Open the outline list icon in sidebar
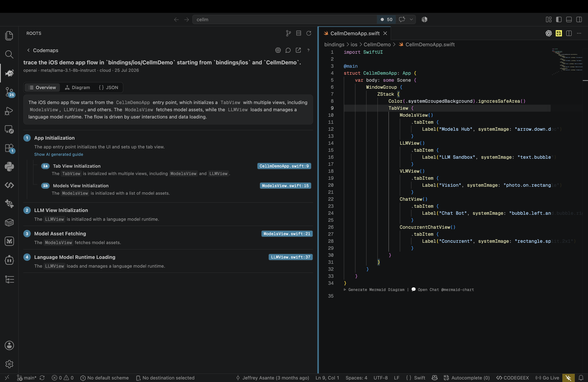 tap(9, 279)
